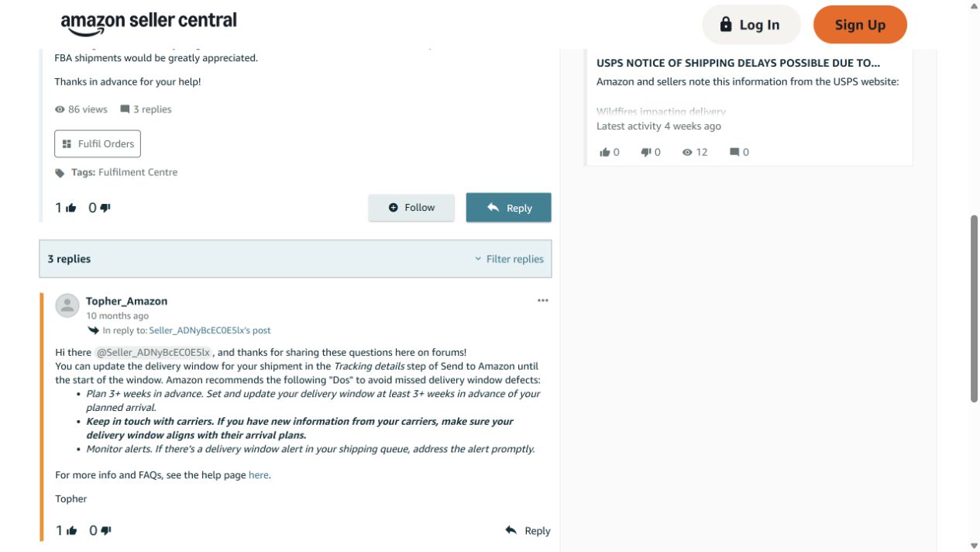Select the Fulfil Orders category tag

98,143
